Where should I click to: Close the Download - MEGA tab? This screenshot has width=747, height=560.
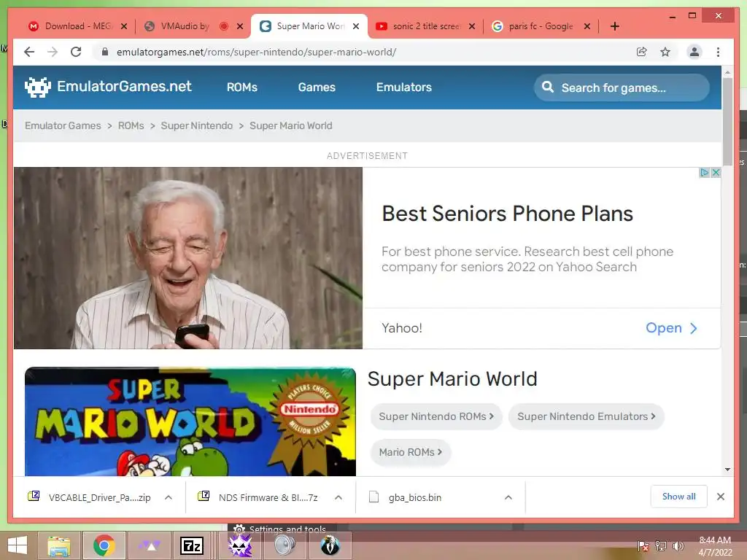124,26
